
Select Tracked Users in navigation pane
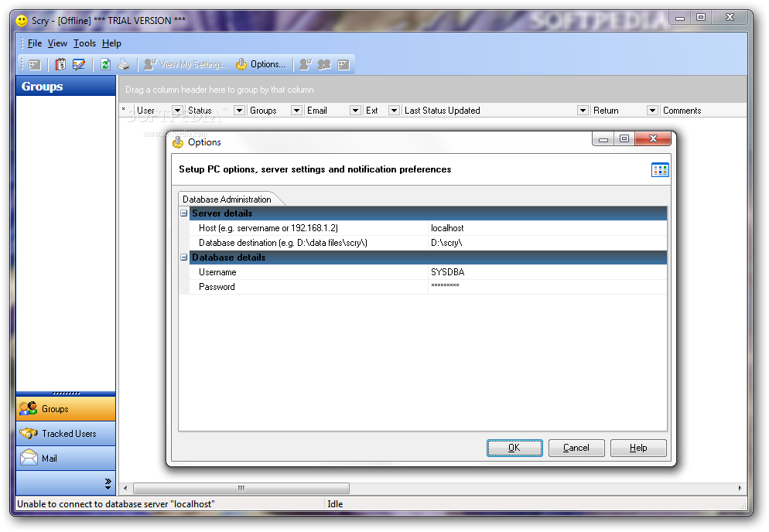tap(66, 434)
